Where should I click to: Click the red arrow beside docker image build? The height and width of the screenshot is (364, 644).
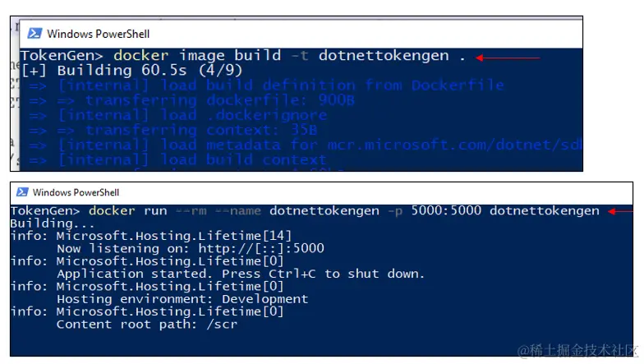coord(508,58)
